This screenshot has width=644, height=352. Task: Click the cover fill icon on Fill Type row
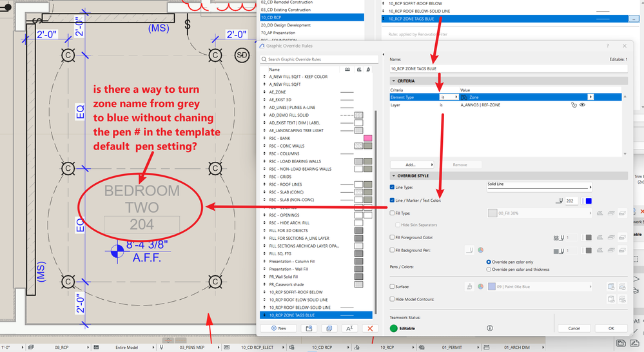coord(611,213)
